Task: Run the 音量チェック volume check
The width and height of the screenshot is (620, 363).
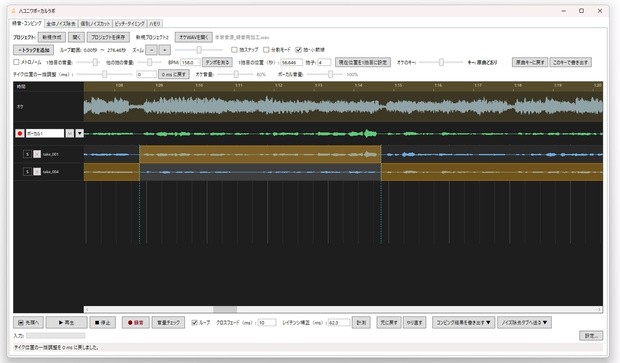Action: click(168, 323)
